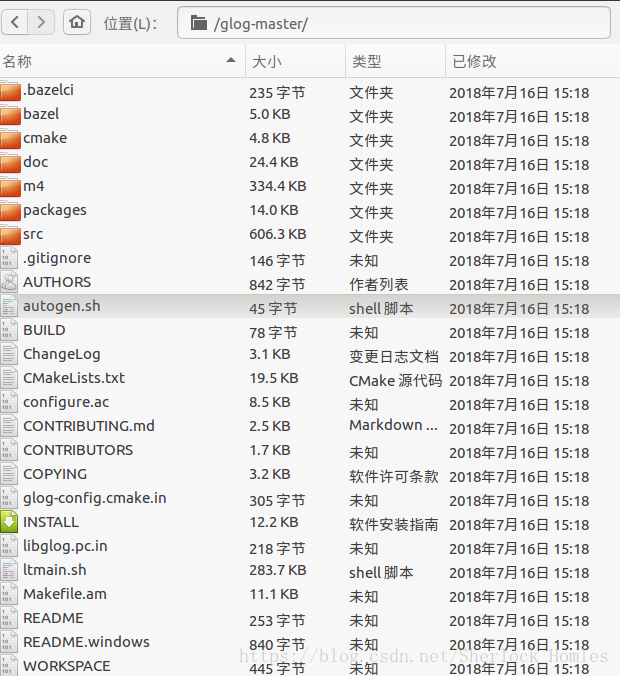Screen dimensions: 620x676
Task: Click the AUTHORS file icon
Action: tap(9, 282)
